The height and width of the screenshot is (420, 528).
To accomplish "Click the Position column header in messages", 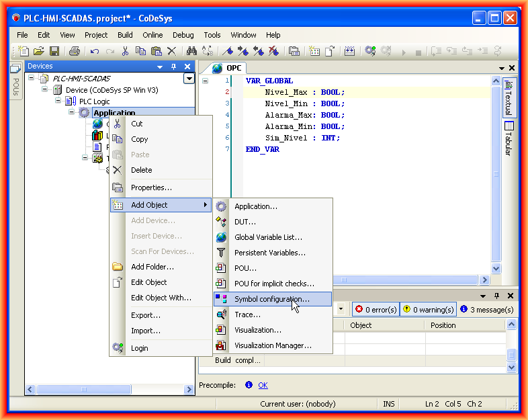I will [443, 325].
